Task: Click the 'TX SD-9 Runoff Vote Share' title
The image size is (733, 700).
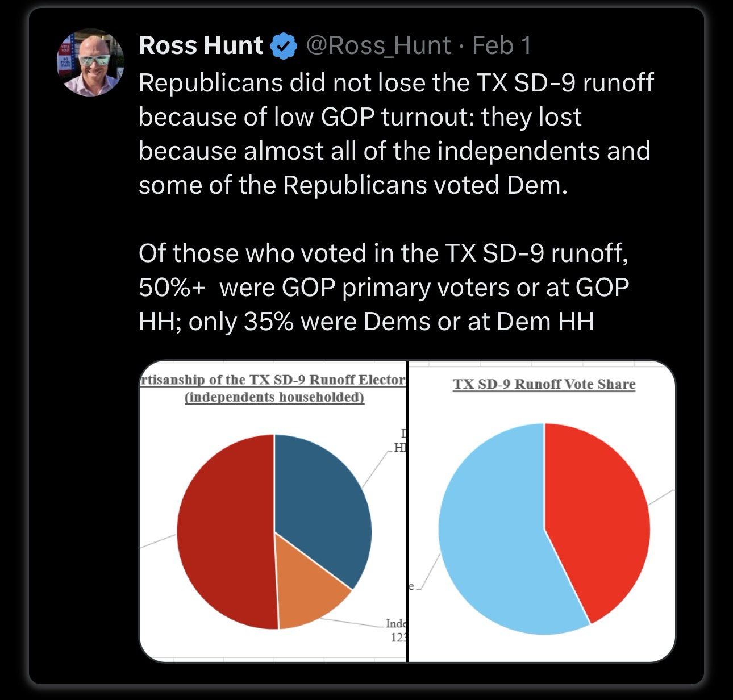Action: (x=544, y=384)
